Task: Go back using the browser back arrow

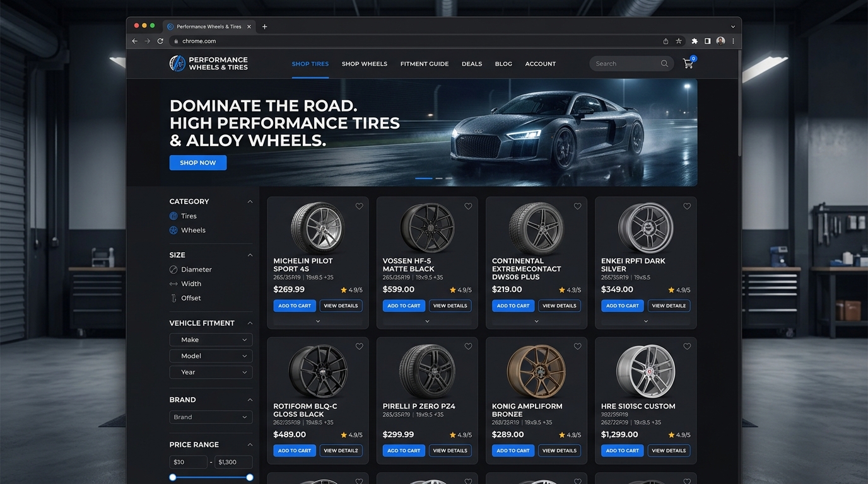Action: (134, 41)
